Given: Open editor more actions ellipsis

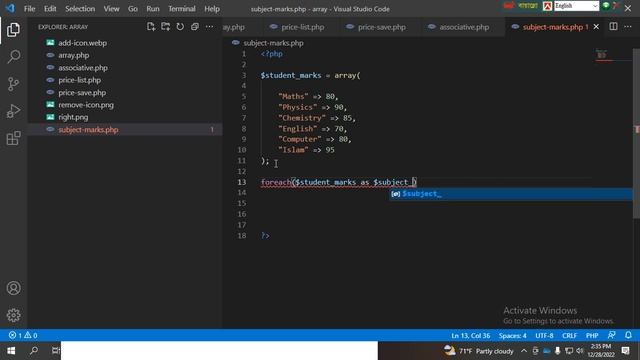Looking at the screenshot, I should coord(628,27).
